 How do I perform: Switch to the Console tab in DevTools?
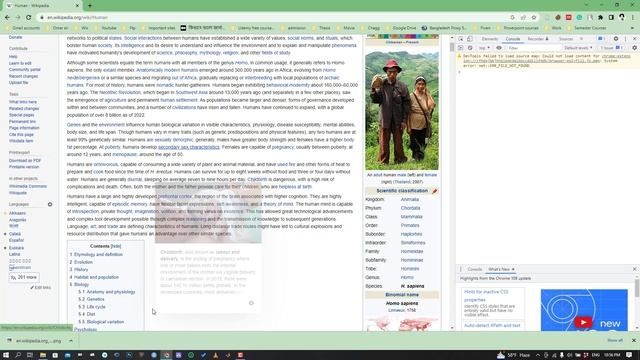click(513, 39)
